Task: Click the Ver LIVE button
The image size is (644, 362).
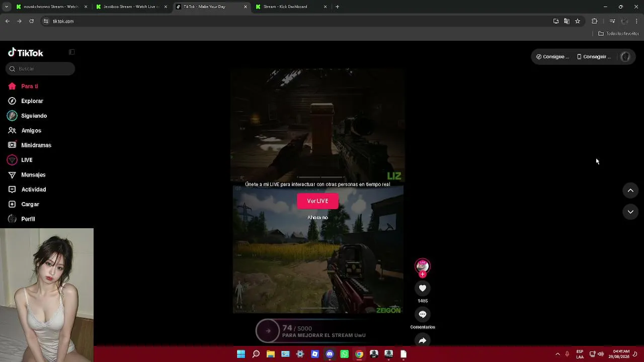Action: pos(317,201)
